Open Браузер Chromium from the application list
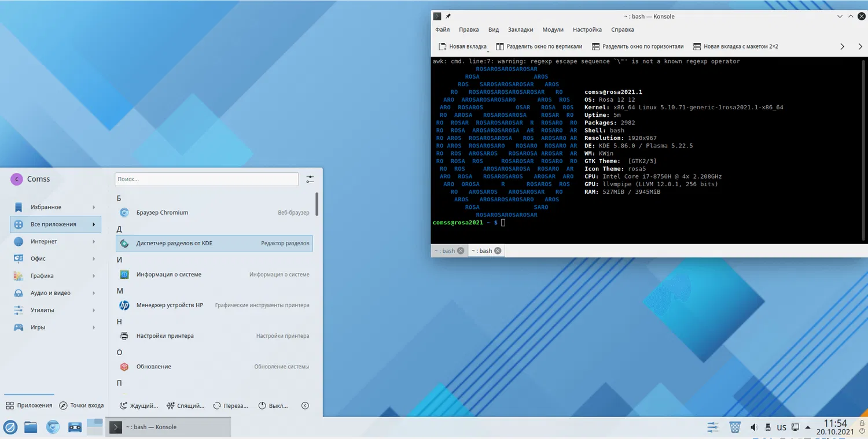Viewport: 868px width, 439px height. (214, 212)
